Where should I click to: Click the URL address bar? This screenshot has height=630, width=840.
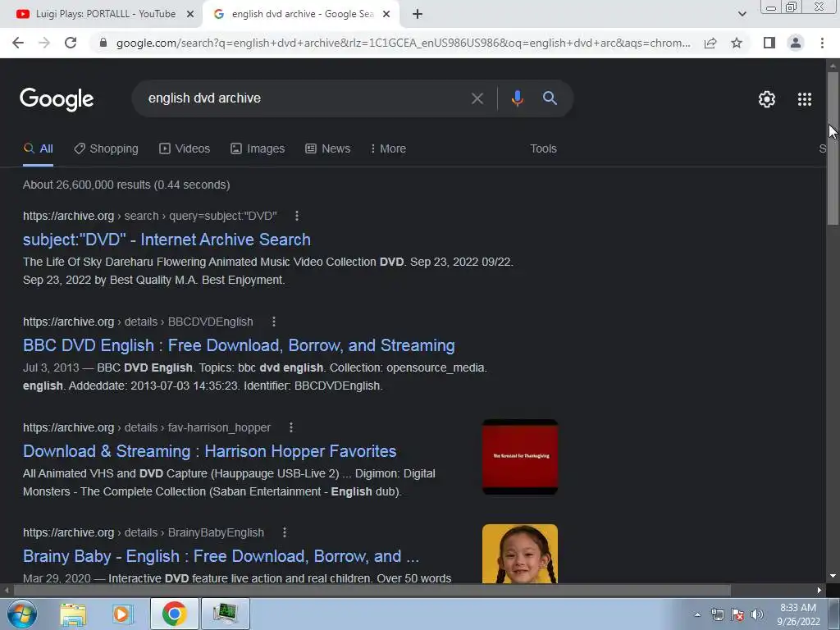point(403,43)
